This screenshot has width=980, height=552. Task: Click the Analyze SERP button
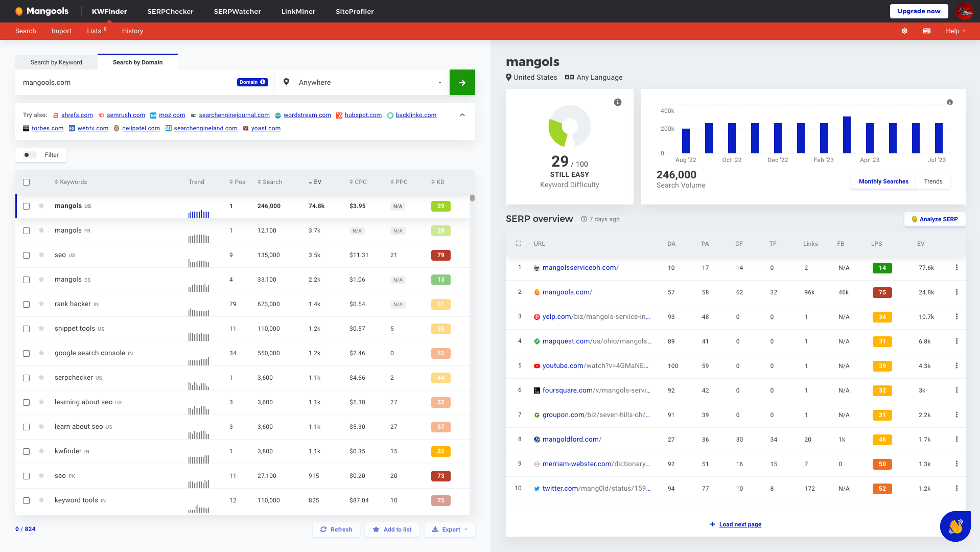[x=935, y=219]
